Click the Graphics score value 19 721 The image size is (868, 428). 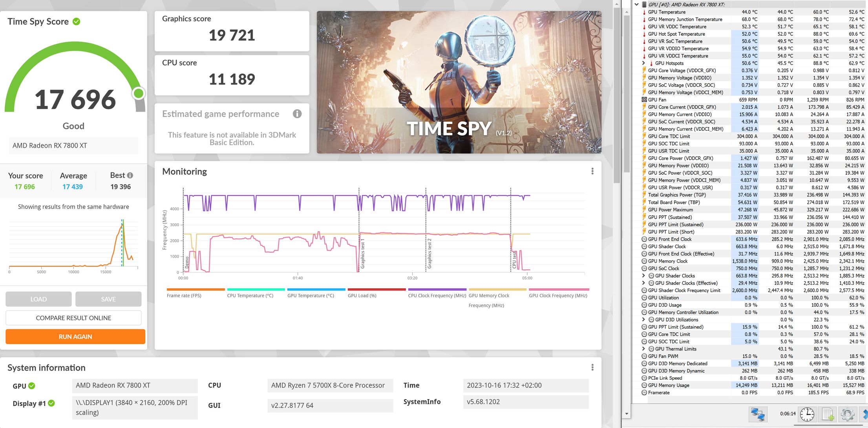coord(232,35)
